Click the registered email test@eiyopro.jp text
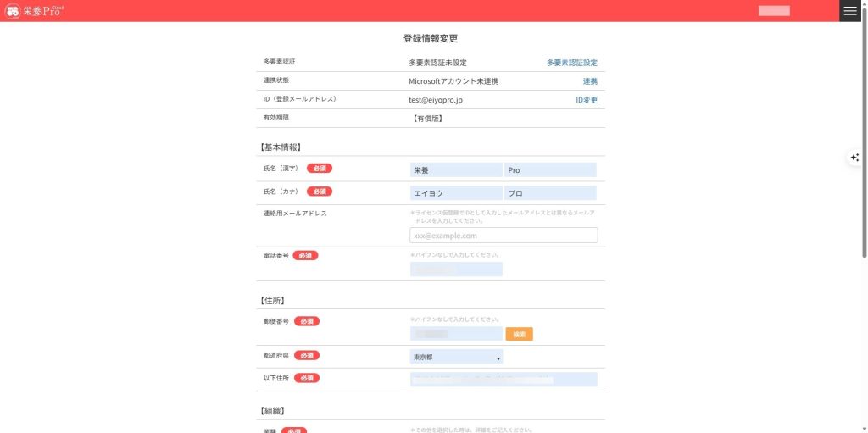The image size is (868, 433). tap(436, 100)
